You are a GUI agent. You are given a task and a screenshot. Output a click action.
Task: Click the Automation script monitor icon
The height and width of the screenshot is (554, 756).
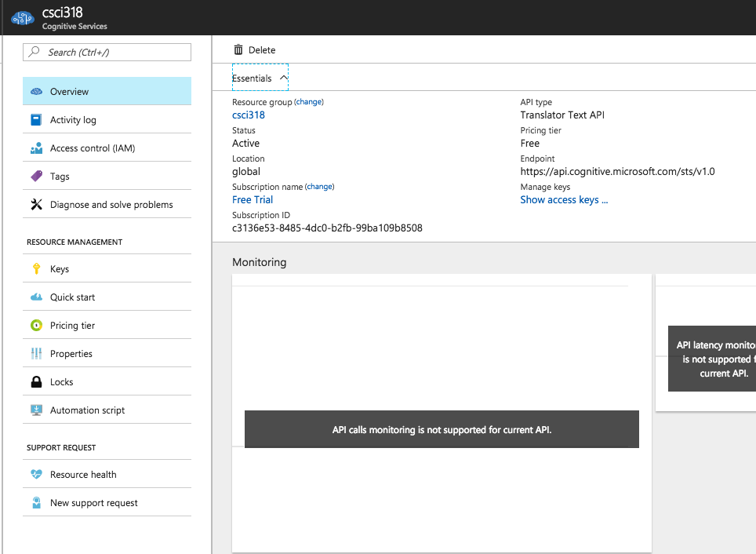point(36,410)
